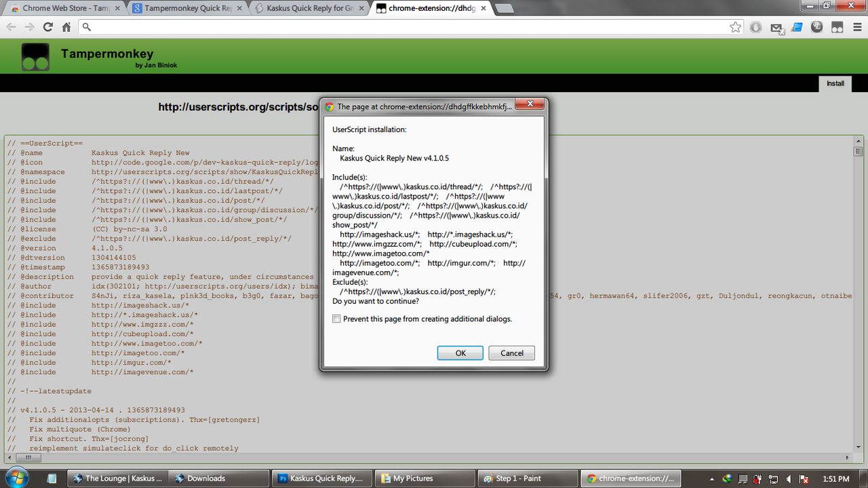This screenshot has height=488, width=868.
Task: Click the '(CC) by-nc-sa 3.0' license value
Action: pos(129,229)
